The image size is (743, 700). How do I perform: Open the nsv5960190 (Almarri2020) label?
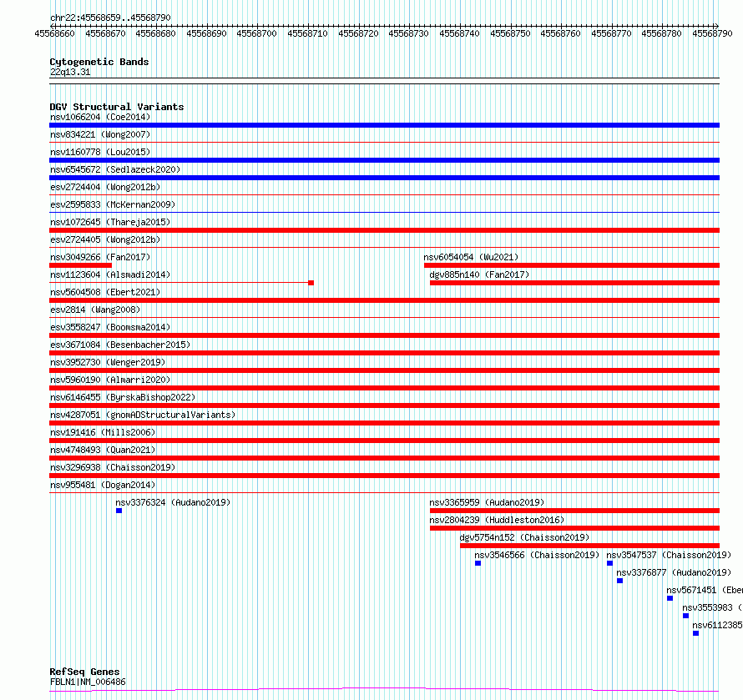pyautogui.click(x=110, y=380)
